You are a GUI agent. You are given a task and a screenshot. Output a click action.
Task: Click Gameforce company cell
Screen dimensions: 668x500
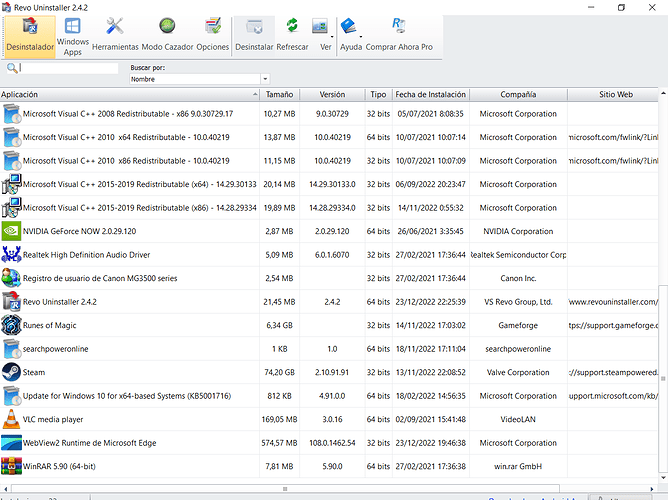(x=518, y=325)
